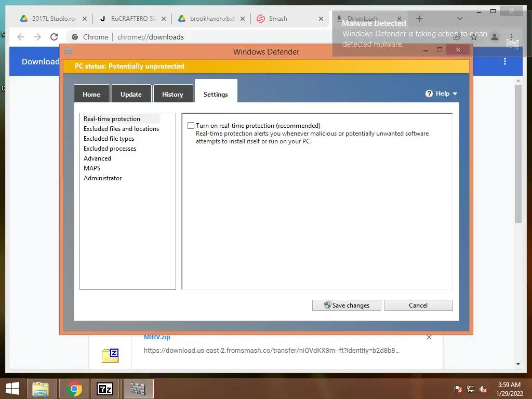Open the Home tab in Windows Defender
The height and width of the screenshot is (399, 532).
click(91, 95)
